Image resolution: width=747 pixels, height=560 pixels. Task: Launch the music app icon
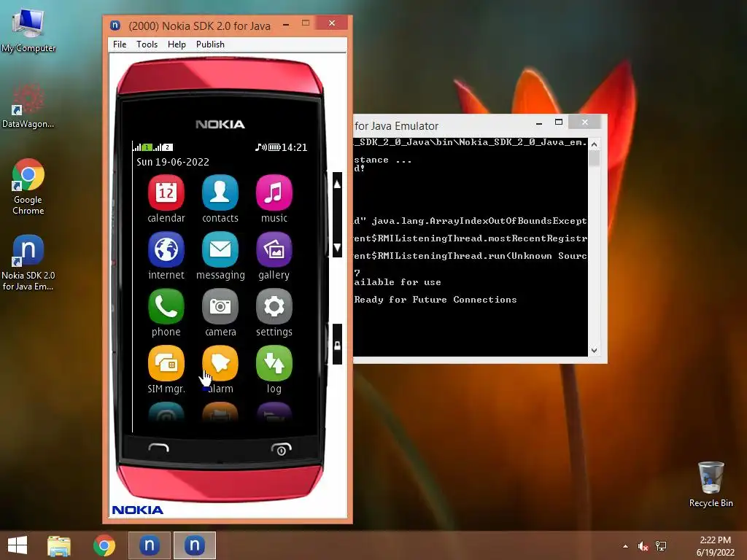coord(274,192)
